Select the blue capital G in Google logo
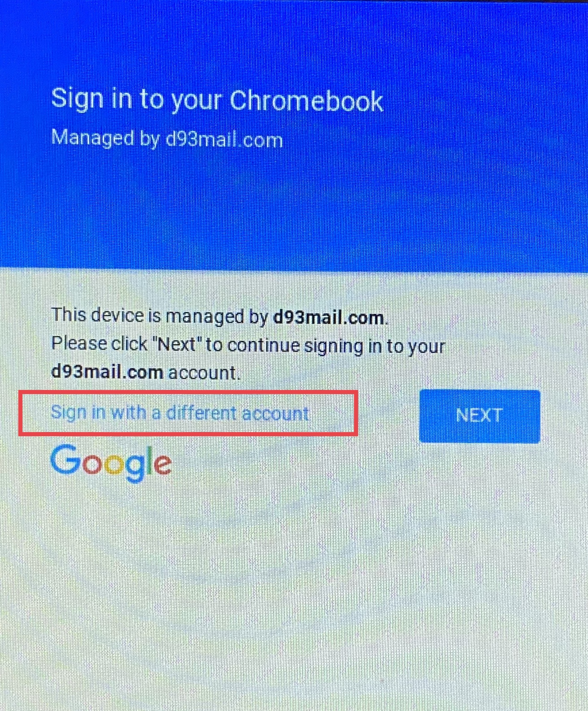This screenshot has width=588, height=711. pos(65,459)
